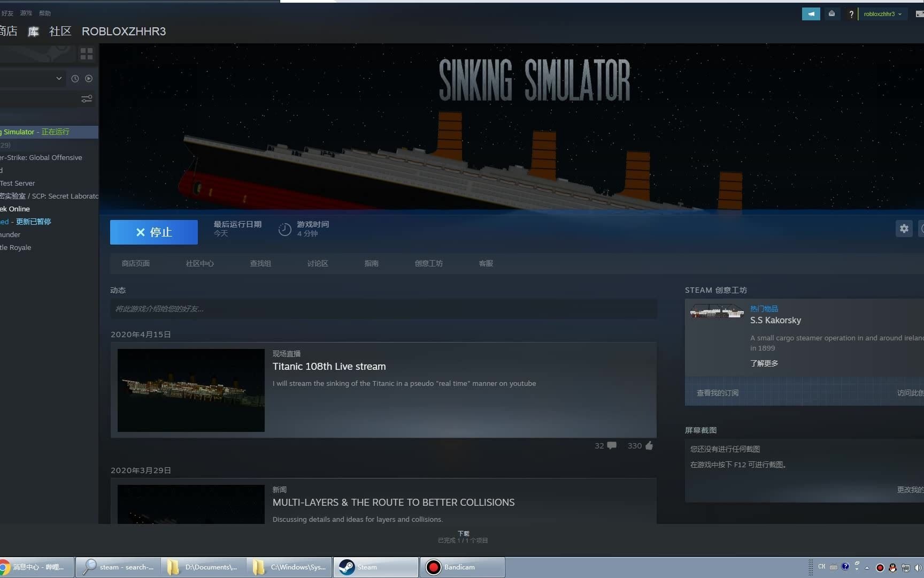Click the play time clock icon
Viewport: 924px width, 578px height.
(x=284, y=229)
